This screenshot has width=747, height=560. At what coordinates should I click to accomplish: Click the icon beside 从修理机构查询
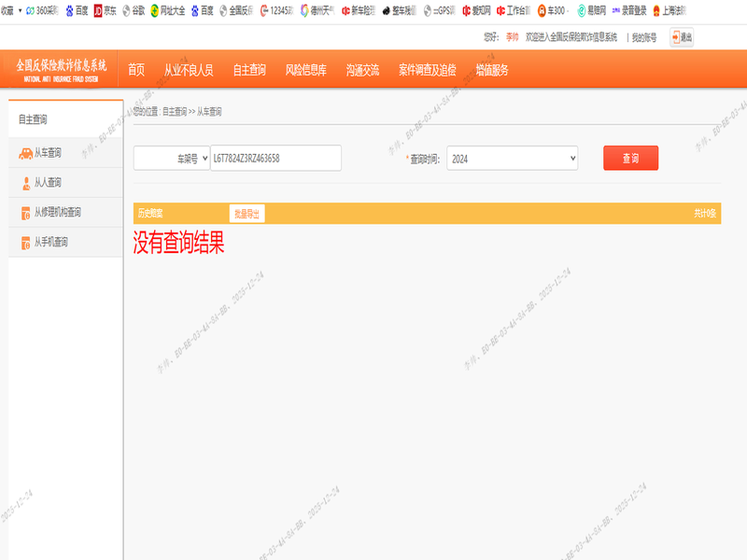pyautogui.click(x=26, y=213)
